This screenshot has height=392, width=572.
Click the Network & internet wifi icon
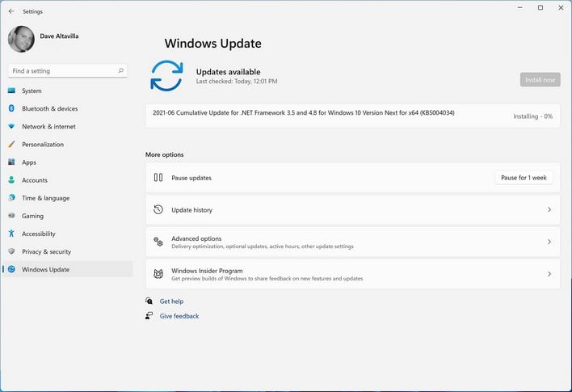tap(11, 126)
